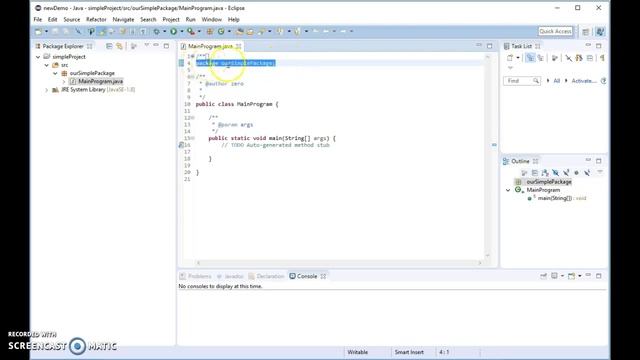Select the MainProgram.java editor tab
This screenshot has height=360, width=640.
(210, 46)
